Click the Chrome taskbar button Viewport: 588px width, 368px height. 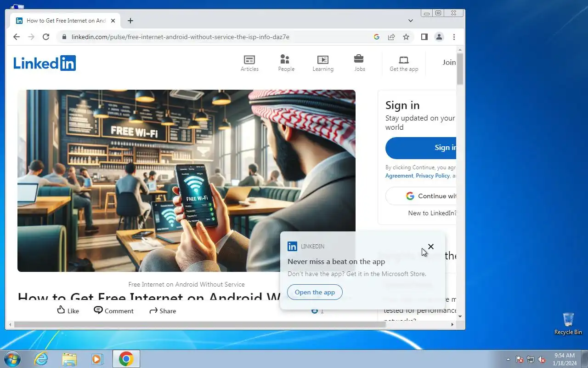(x=126, y=359)
